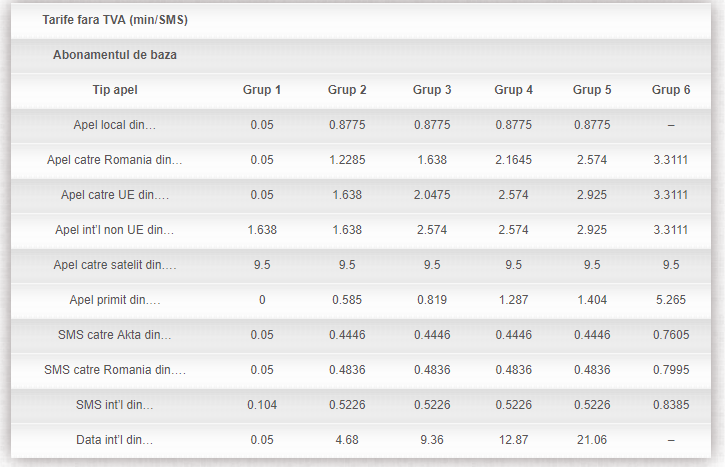Select the 'Apel catre satelit din….' row label
Screen dimensions: 725x467
115,265
